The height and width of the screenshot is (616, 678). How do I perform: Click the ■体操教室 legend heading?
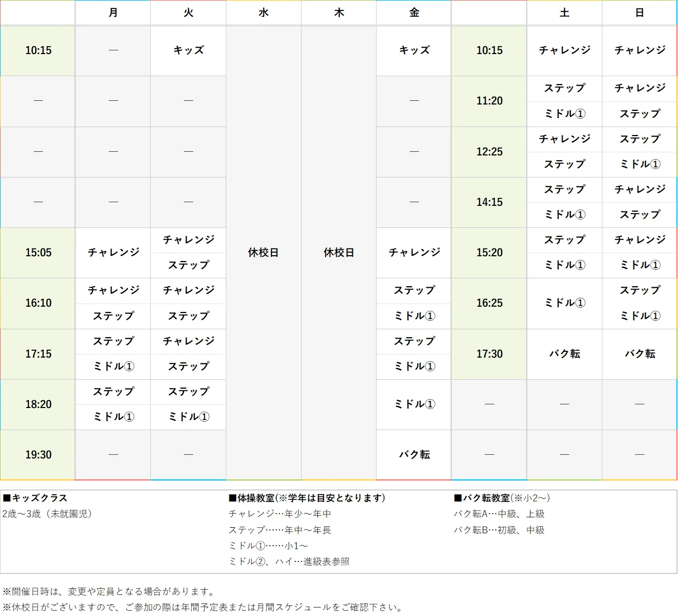coord(306,498)
